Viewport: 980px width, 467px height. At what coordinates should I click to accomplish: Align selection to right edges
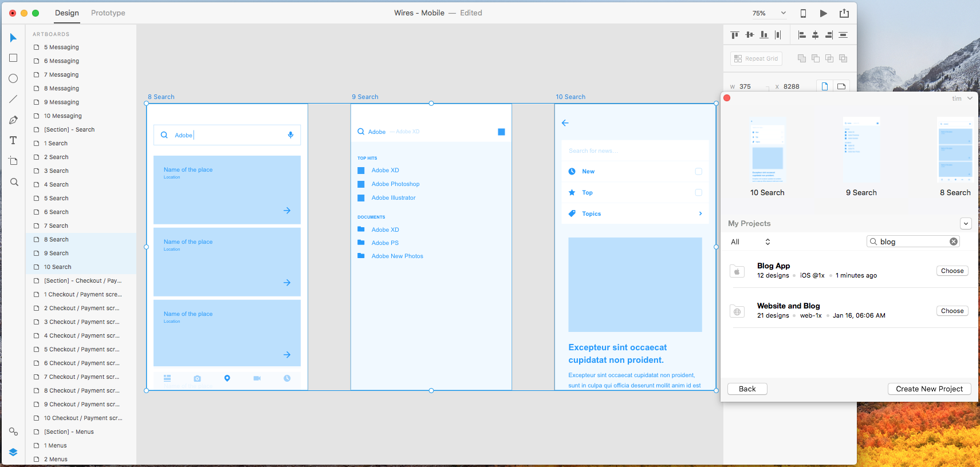coord(829,35)
